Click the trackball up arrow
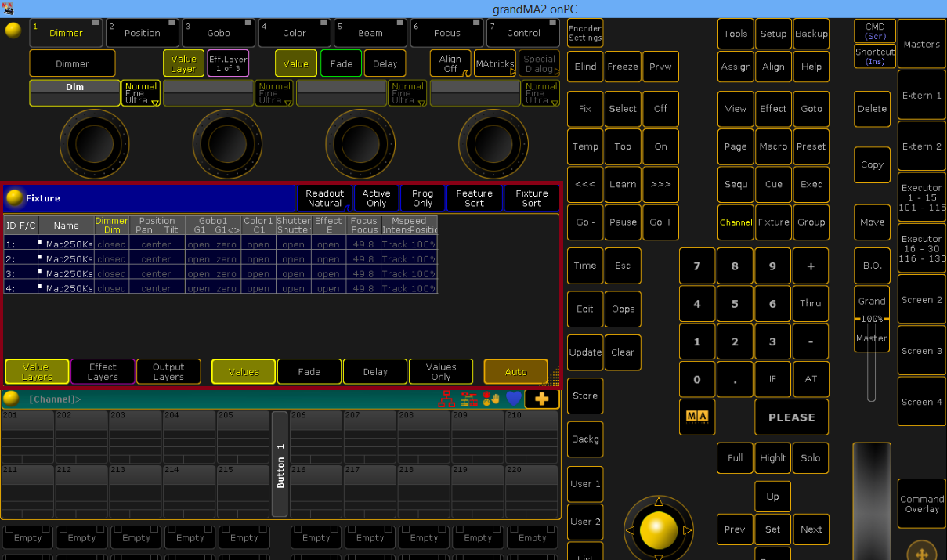947x560 pixels. (x=658, y=501)
